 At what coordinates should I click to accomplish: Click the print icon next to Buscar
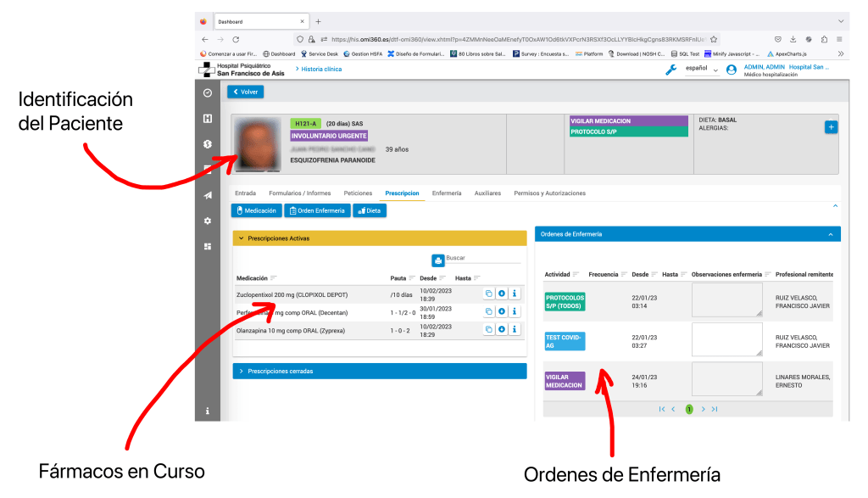[x=438, y=260]
